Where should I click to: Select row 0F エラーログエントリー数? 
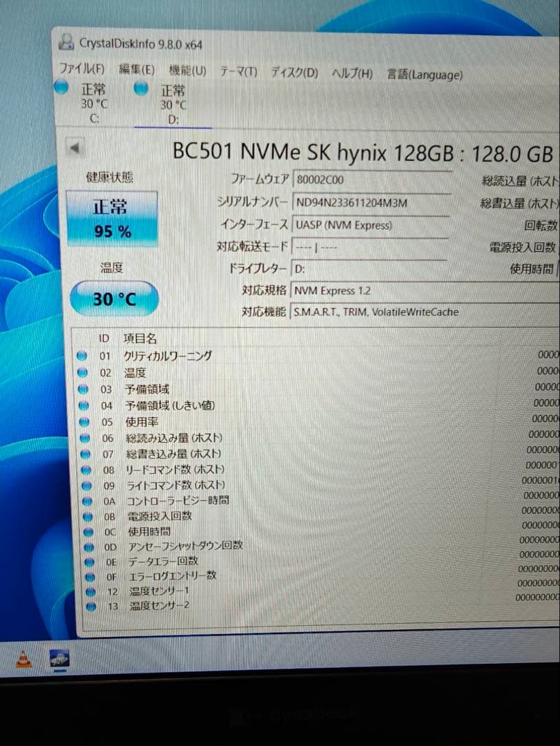tap(322, 575)
